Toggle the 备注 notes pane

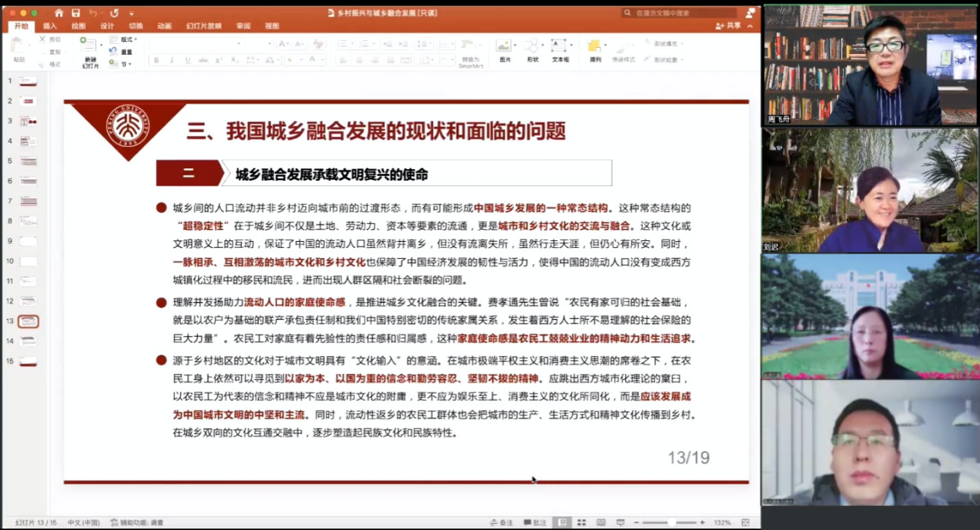pyautogui.click(x=501, y=522)
